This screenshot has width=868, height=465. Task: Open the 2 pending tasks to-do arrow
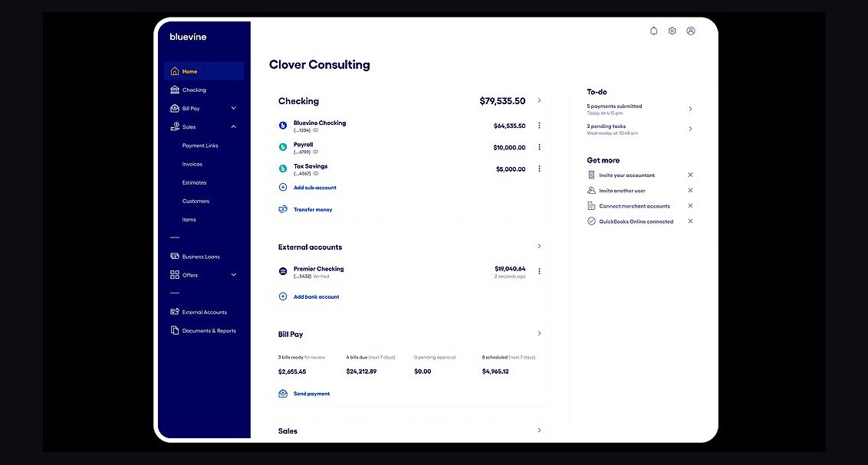coord(690,129)
